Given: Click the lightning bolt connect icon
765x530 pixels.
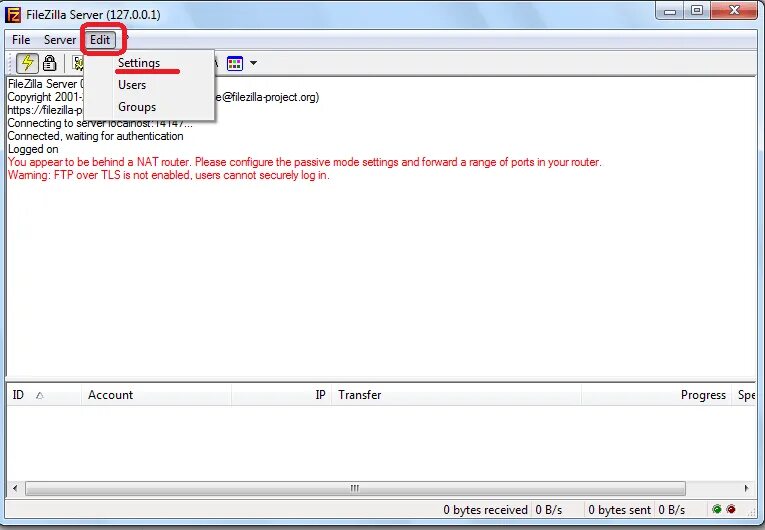Looking at the screenshot, I should point(27,63).
